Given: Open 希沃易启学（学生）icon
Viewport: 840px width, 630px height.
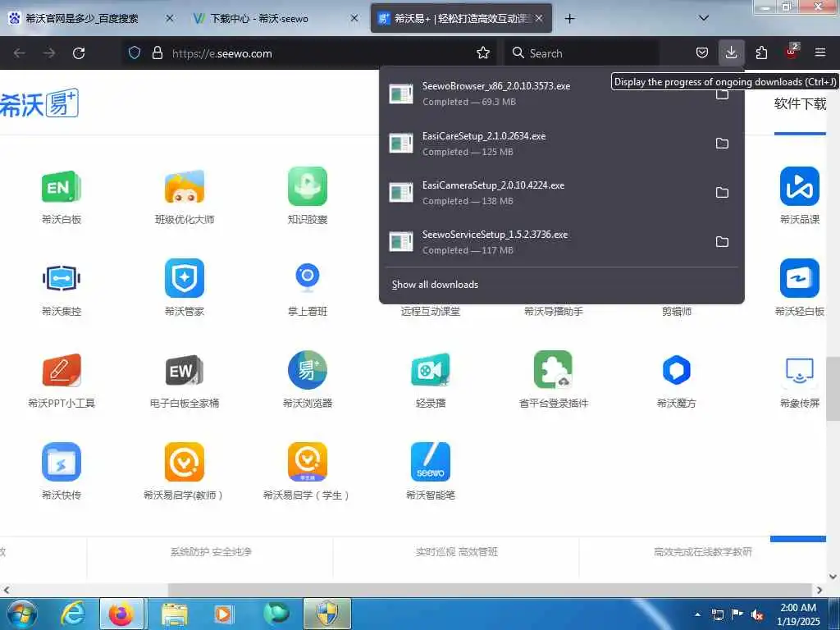Looking at the screenshot, I should [x=308, y=462].
